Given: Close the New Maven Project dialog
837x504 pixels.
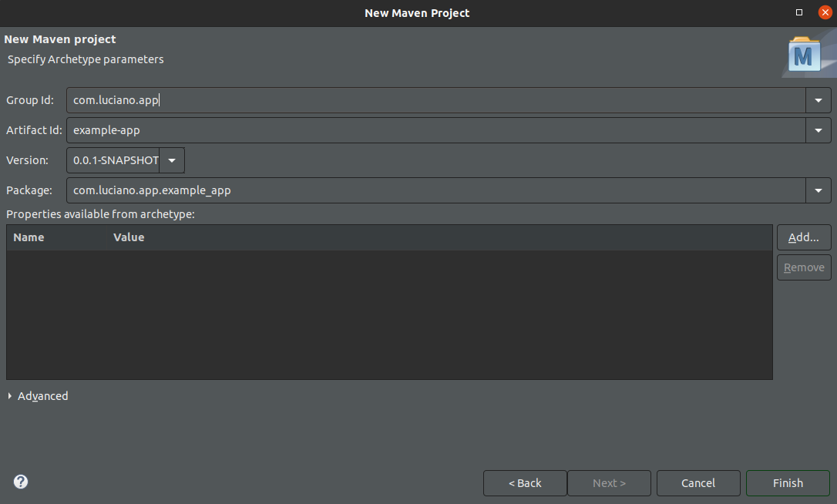Looking at the screenshot, I should coord(825,12).
